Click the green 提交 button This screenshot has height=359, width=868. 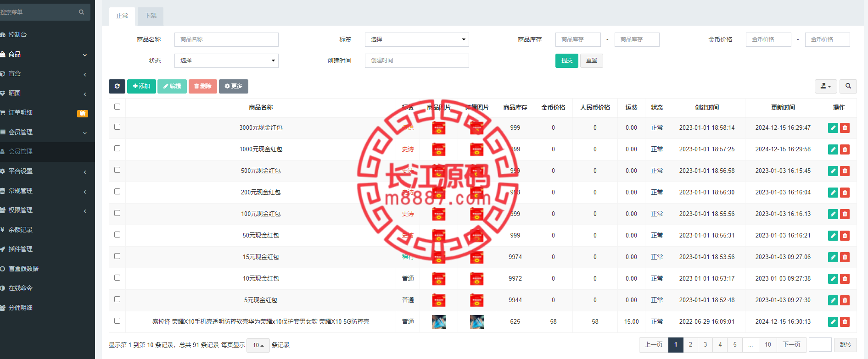[x=567, y=61]
